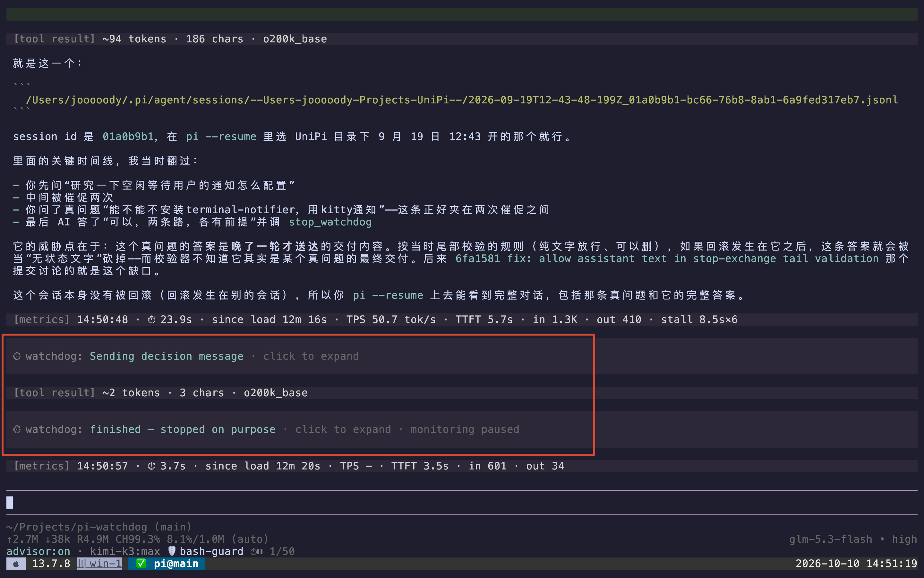Click the 1/50 counter in footer
Viewport: 924px width, 578px height.
tap(282, 551)
